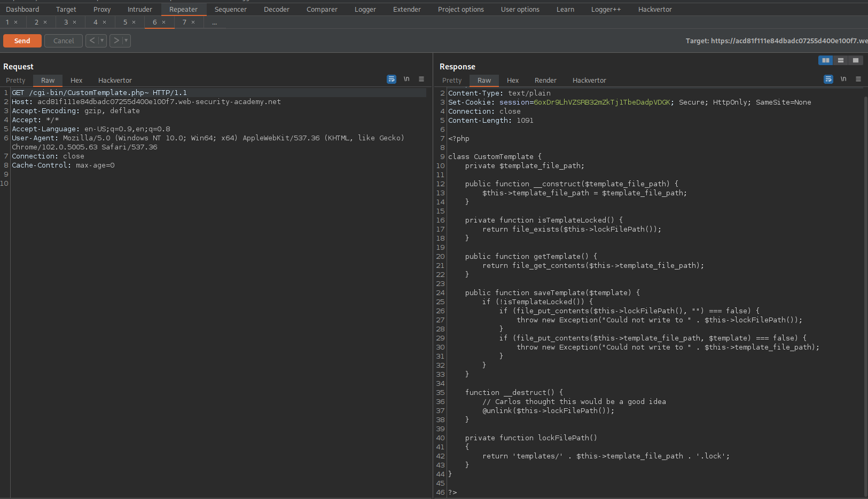Open Hackvertor view in Response panel
This screenshot has width=868, height=499.
point(590,81)
